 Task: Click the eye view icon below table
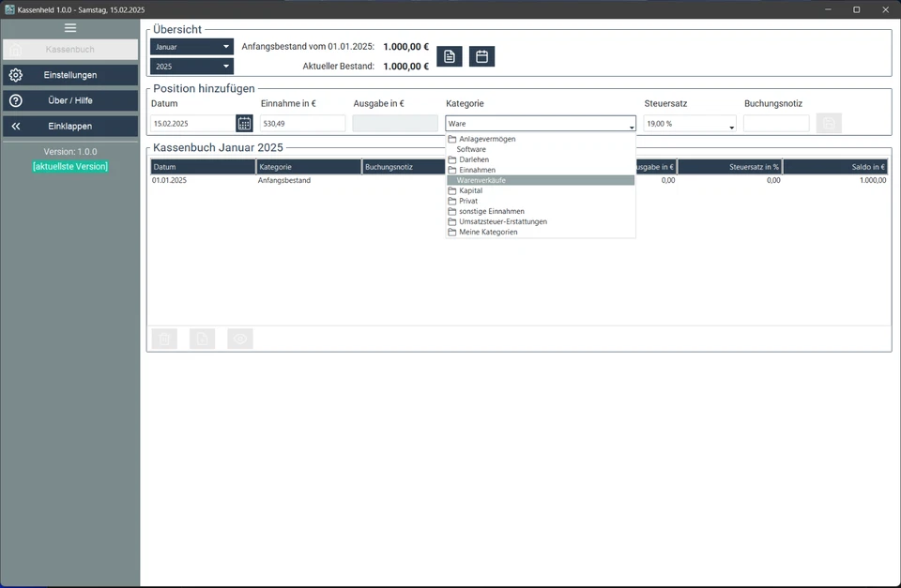pyautogui.click(x=240, y=339)
